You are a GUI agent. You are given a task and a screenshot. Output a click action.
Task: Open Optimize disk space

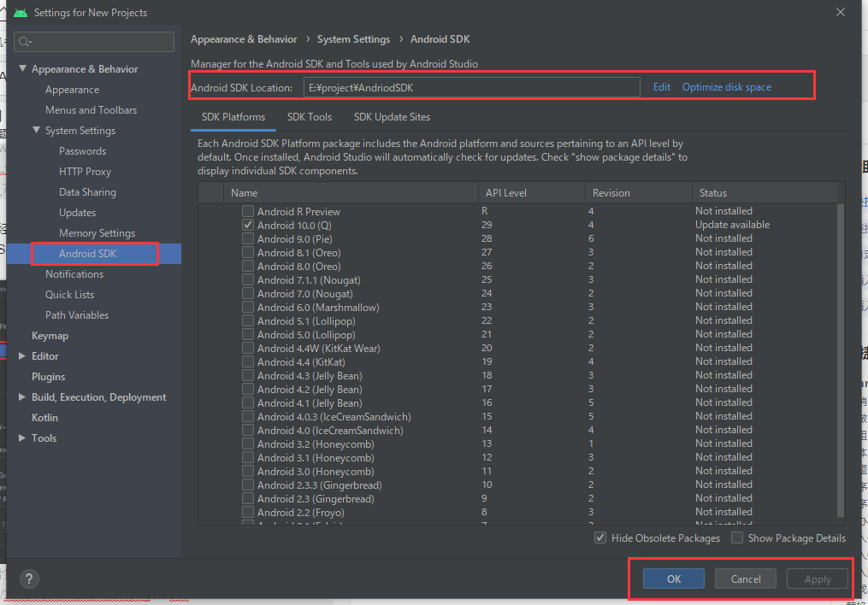(x=726, y=86)
